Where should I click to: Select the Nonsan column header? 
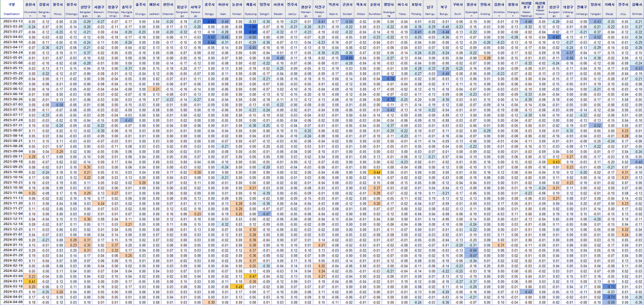tap(237, 9)
